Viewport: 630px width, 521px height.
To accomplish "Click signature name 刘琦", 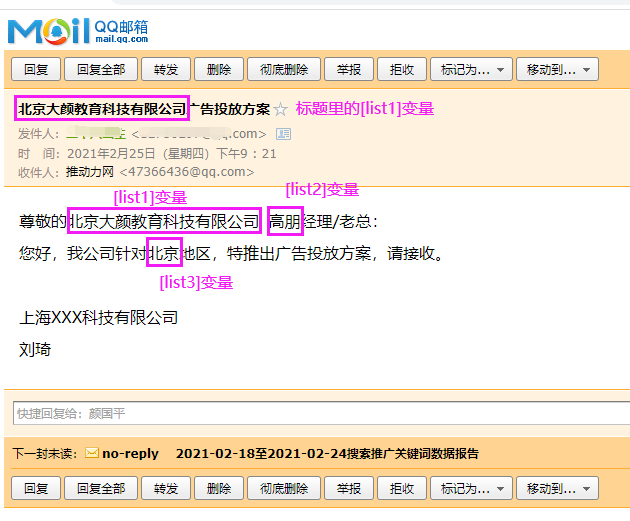I will click(x=35, y=349).
